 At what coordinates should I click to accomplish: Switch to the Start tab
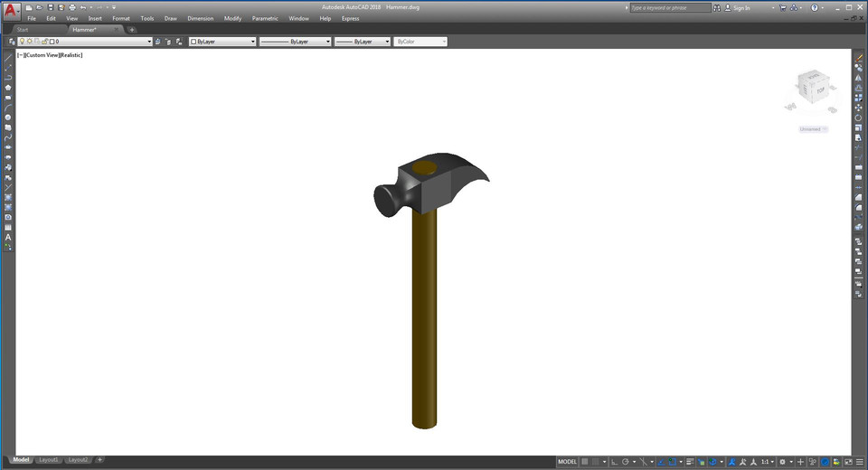coord(23,29)
